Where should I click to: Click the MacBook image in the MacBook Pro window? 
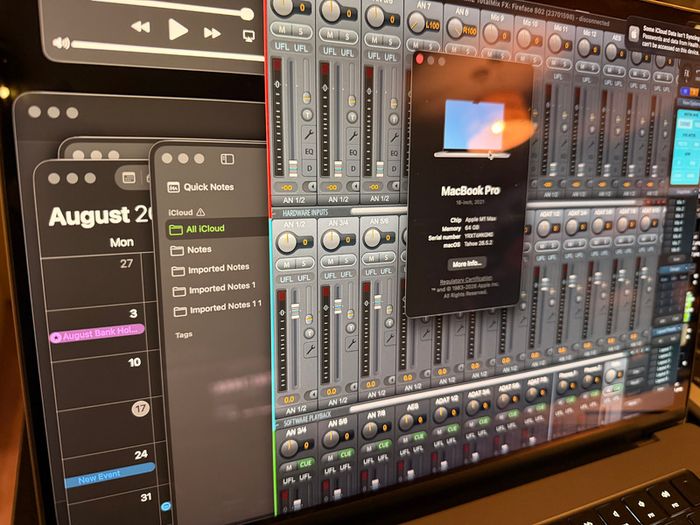473,129
